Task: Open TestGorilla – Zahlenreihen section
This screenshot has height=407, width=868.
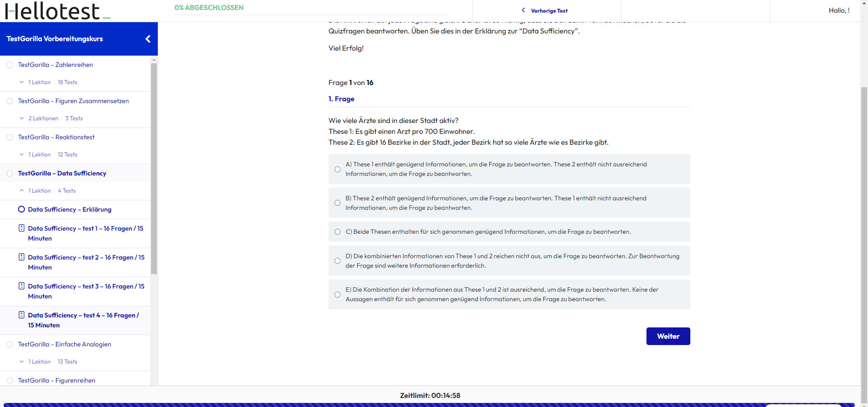Action: (x=55, y=65)
